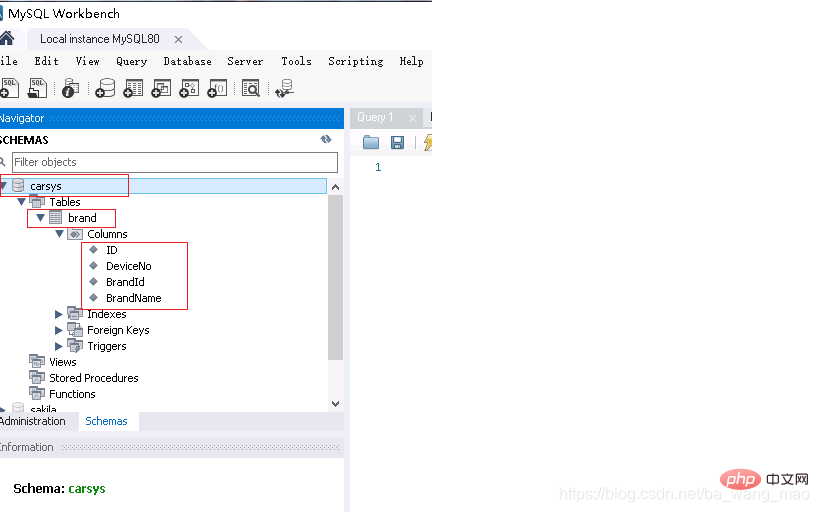The height and width of the screenshot is (512, 819).
Task: Open the Help menu
Action: tap(412, 62)
